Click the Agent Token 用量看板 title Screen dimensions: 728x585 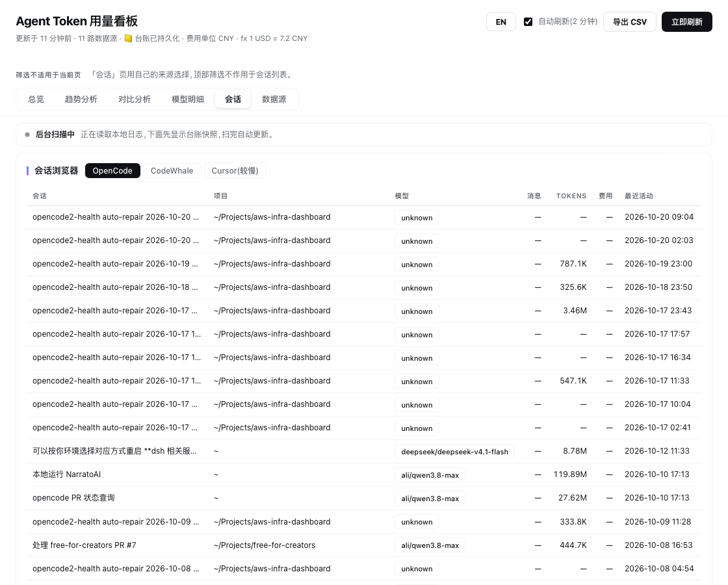click(x=77, y=21)
